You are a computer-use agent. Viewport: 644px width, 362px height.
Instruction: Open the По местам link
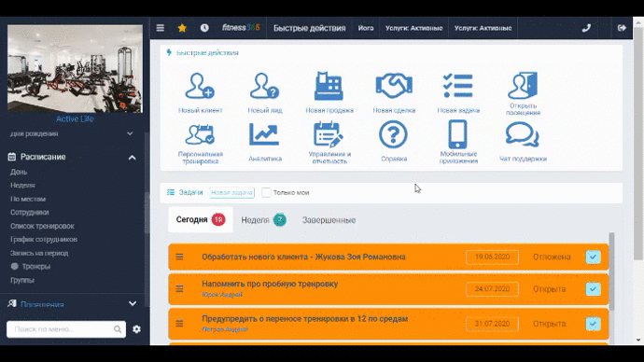pos(28,199)
